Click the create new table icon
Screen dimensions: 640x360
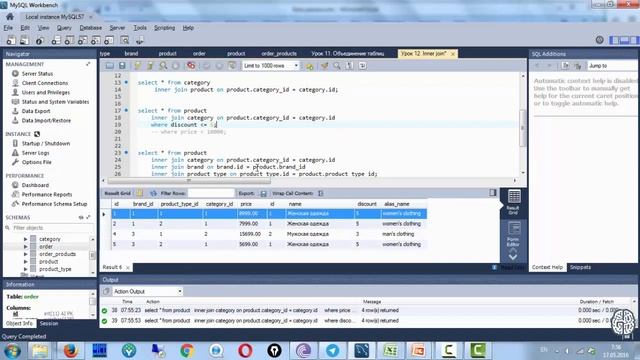[69, 40]
